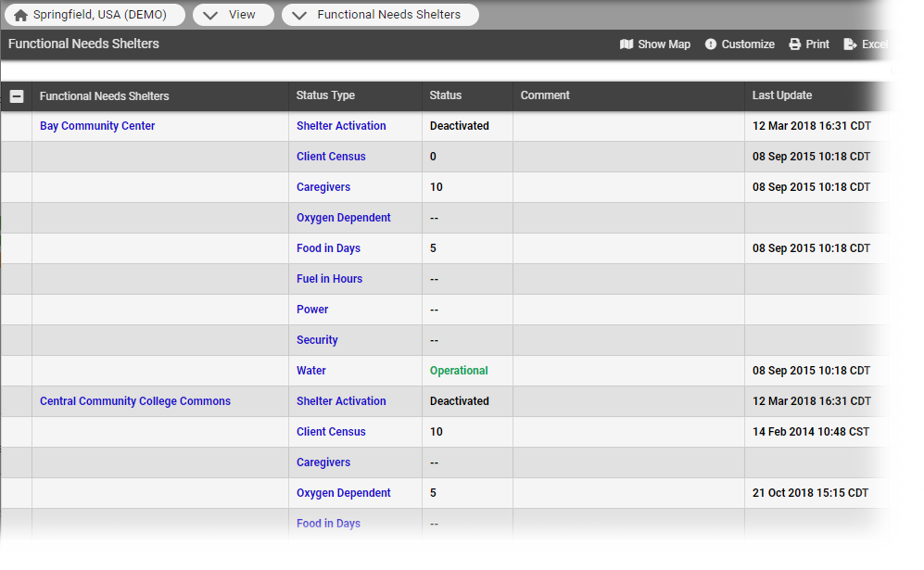Click the home icon next to Springfield, USA
This screenshot has width=924, height=570.
[21, 14]
